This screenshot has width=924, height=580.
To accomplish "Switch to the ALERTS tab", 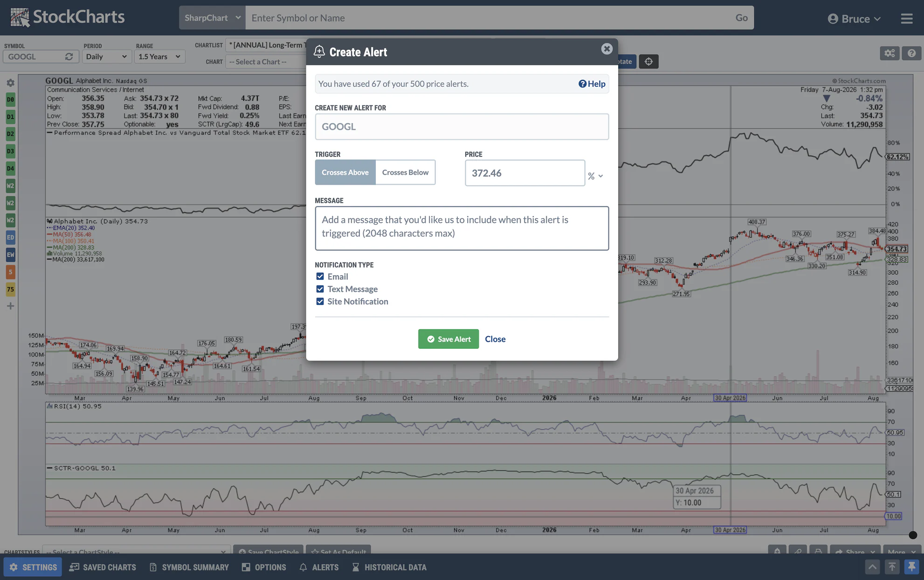I will 319,567.
